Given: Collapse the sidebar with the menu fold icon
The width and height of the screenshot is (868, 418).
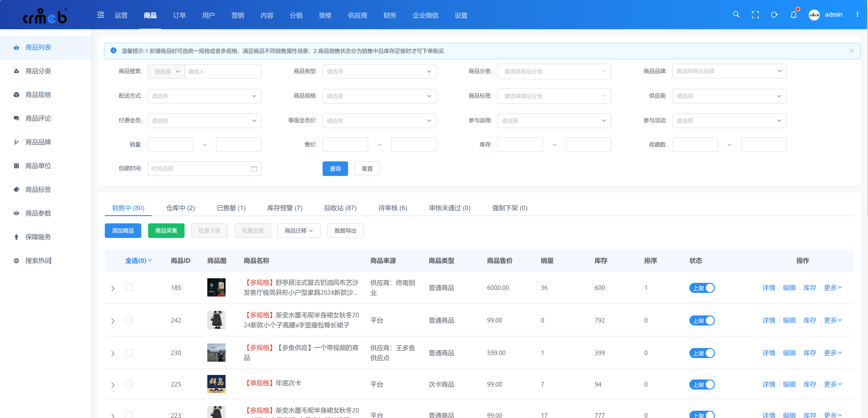Looking at the screenshot, I should (100, 15).
